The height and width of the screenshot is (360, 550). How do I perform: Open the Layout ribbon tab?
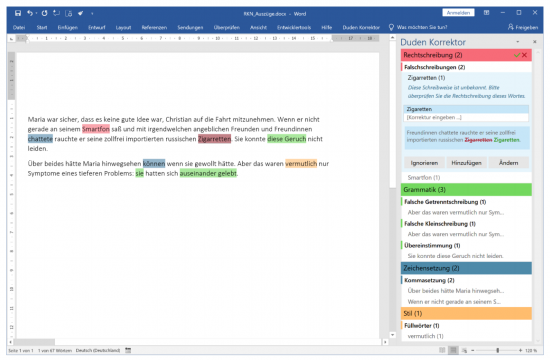tap(123, 27)
